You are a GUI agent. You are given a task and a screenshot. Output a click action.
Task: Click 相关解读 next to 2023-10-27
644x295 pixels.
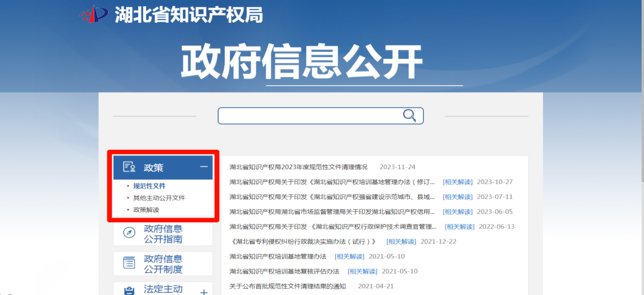pos(458,182)
